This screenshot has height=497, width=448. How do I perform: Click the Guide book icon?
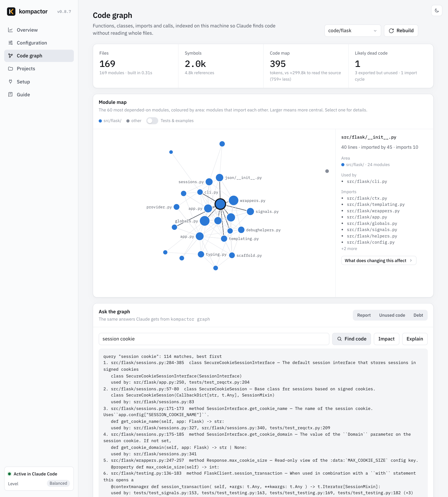(10, 95)
